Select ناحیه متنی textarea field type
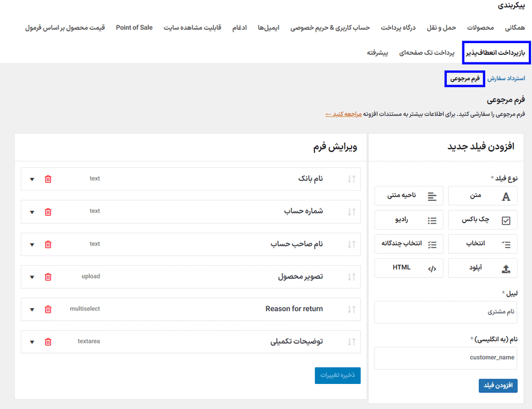This screenshot has width=532, height=409. point(409,196)
